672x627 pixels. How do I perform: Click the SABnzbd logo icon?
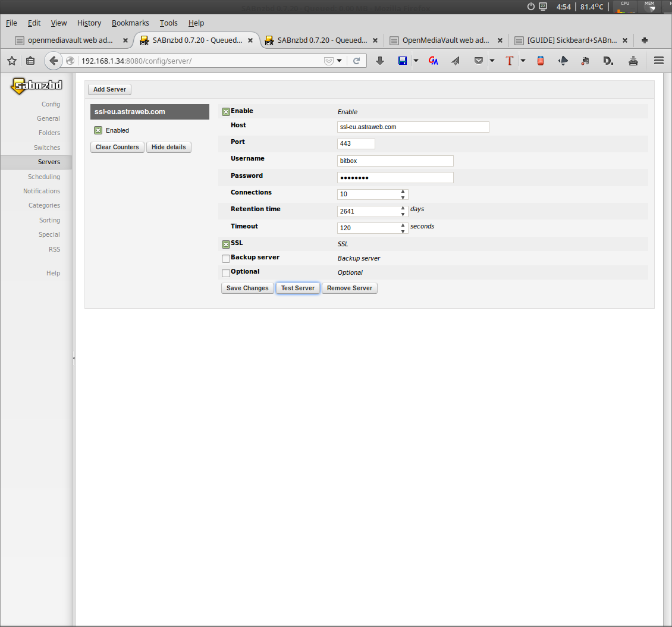point(36,86)
